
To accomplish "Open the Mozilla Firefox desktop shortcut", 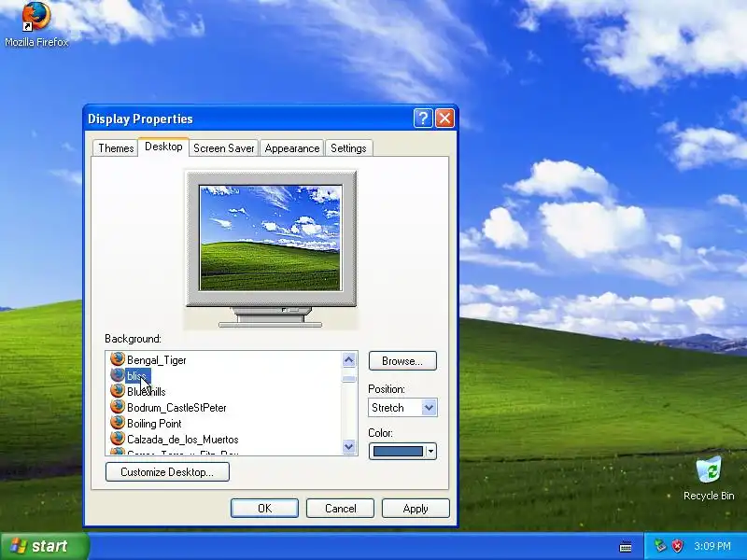I will (x=36, y=25).
